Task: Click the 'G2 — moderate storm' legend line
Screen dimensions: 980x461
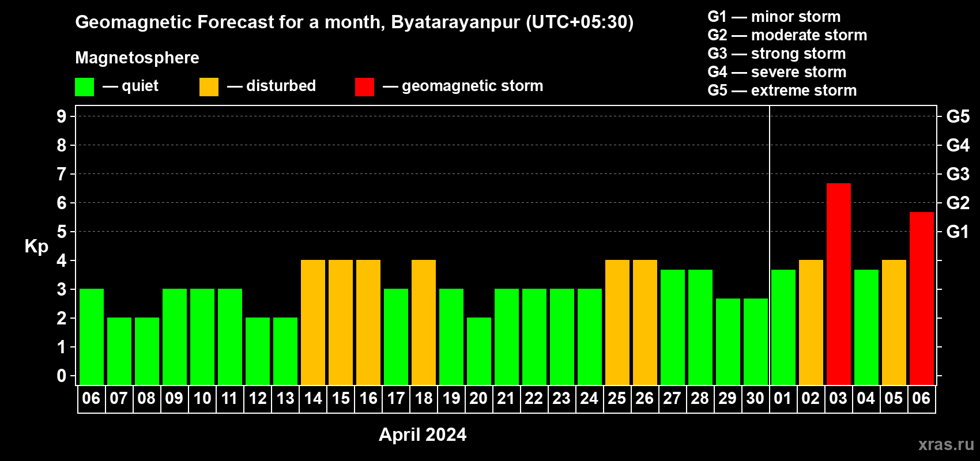Action: click(787, 35)
